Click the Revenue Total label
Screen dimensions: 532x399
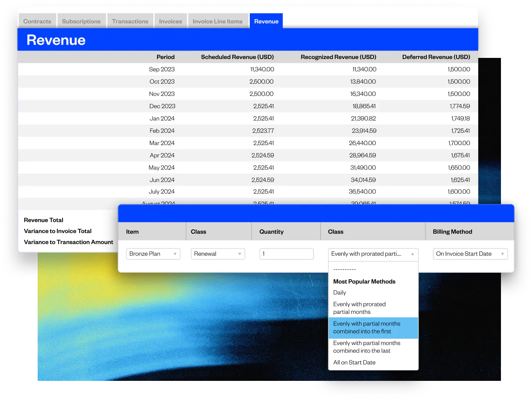click(44, 220)
